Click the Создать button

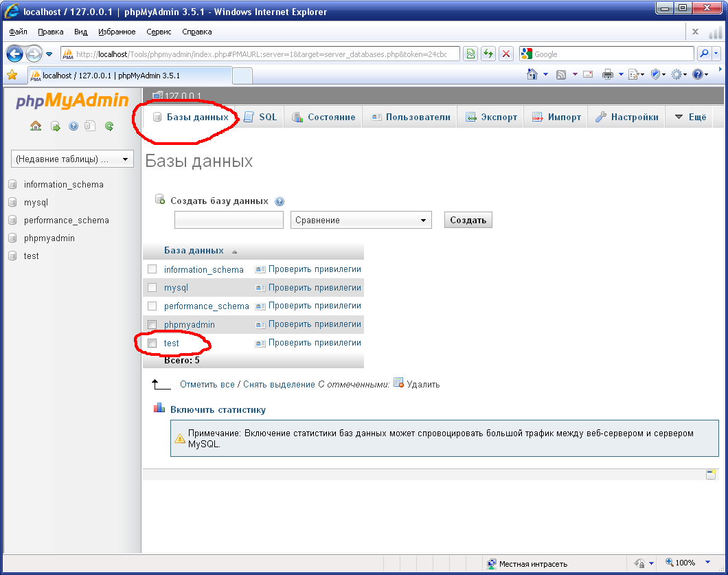[x=468, y=220]
